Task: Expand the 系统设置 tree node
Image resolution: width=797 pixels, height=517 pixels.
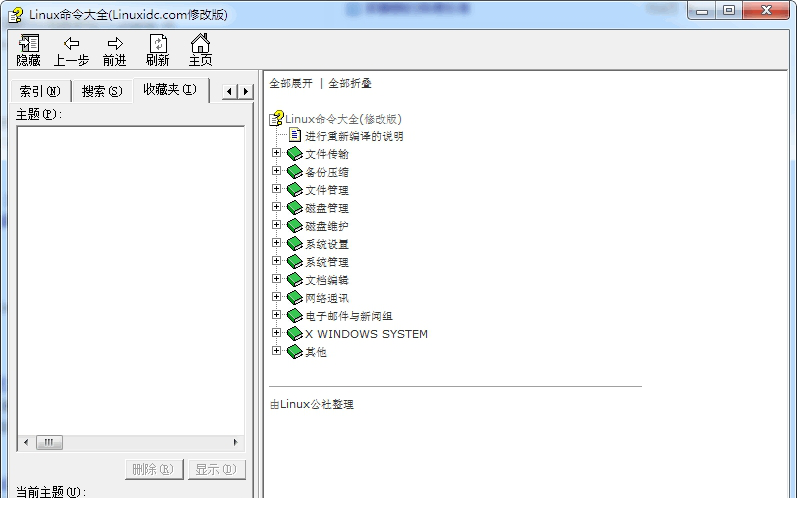Action: (x=276, y=242)
